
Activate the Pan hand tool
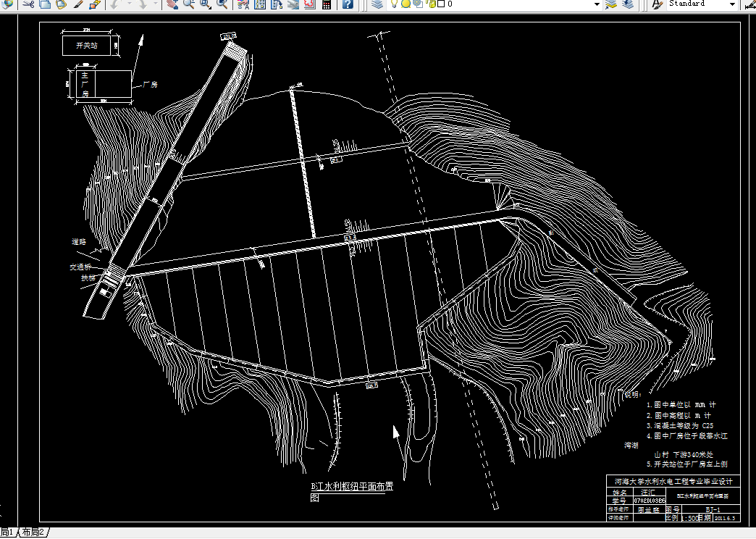pyautogui.click(x=172, y=4)
